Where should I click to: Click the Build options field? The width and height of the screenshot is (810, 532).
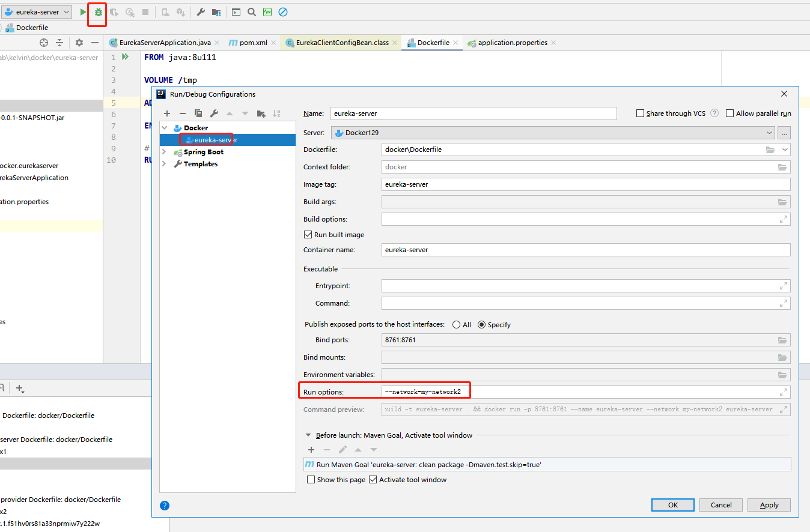coord(586,219)
